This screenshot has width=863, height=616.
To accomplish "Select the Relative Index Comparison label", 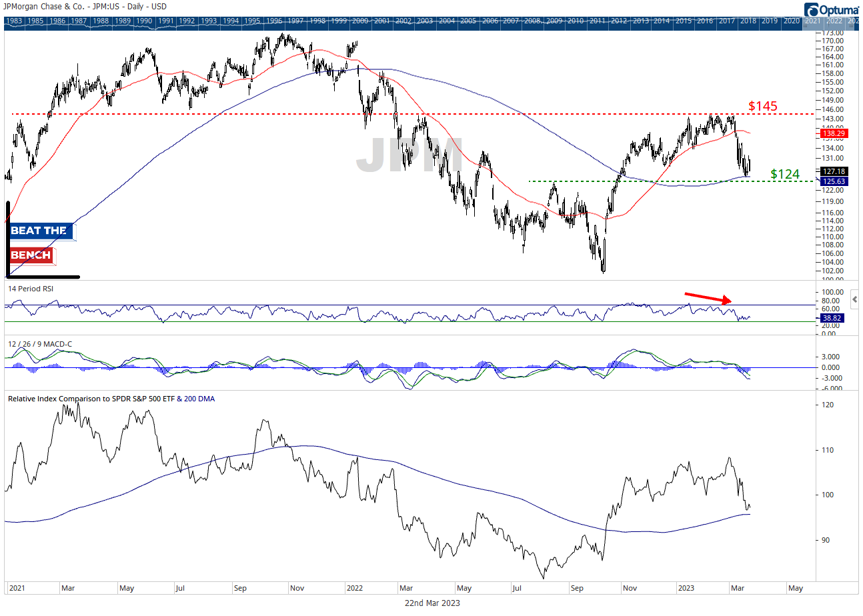I will pos(111,399).
